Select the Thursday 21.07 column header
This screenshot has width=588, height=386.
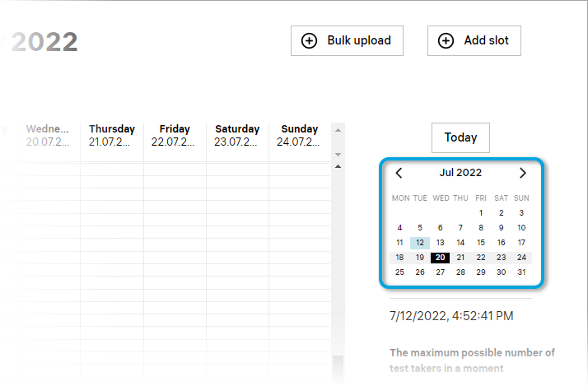pyautogui.click(x=112, y=135)
